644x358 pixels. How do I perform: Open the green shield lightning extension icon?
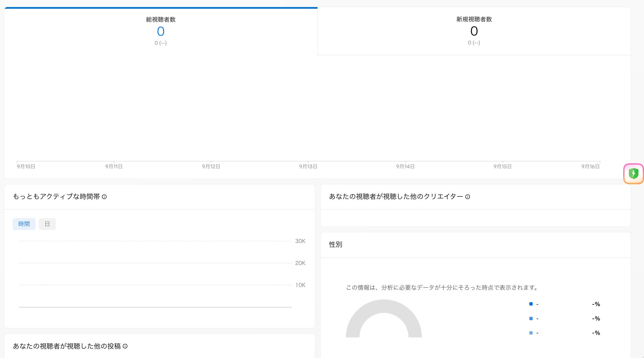click(x=634, y=174)
